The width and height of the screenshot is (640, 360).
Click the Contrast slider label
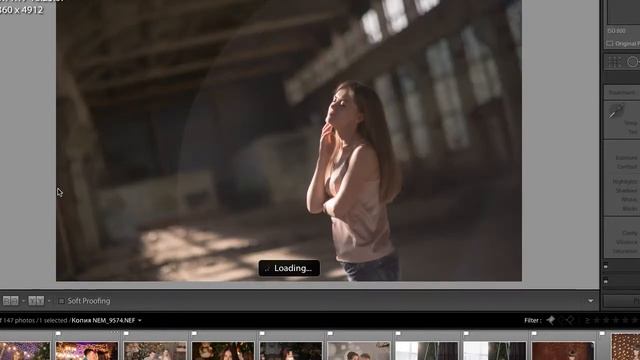(627, 167)
